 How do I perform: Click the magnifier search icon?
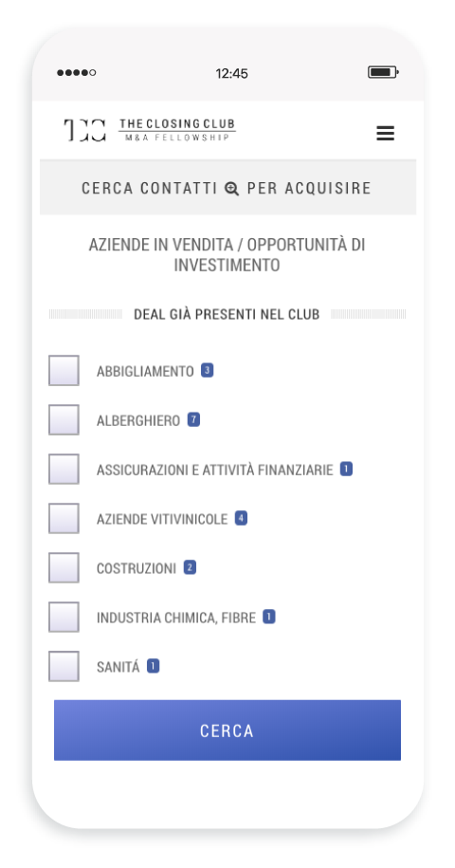tap(232, 189)
